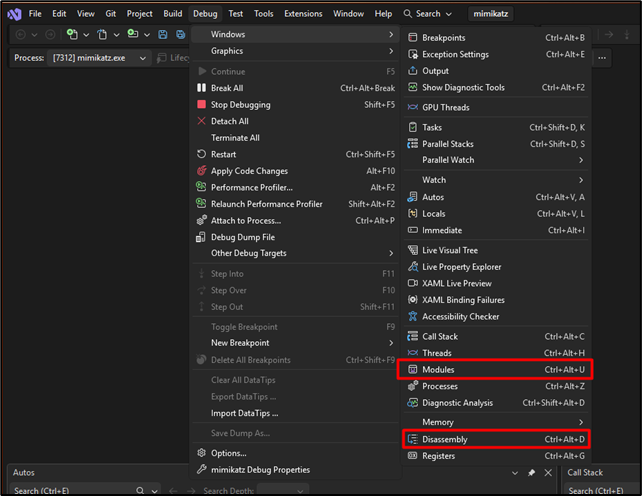Pin the Autos panel with pushpin
This screenshot has height=496, width=642.
531,473
